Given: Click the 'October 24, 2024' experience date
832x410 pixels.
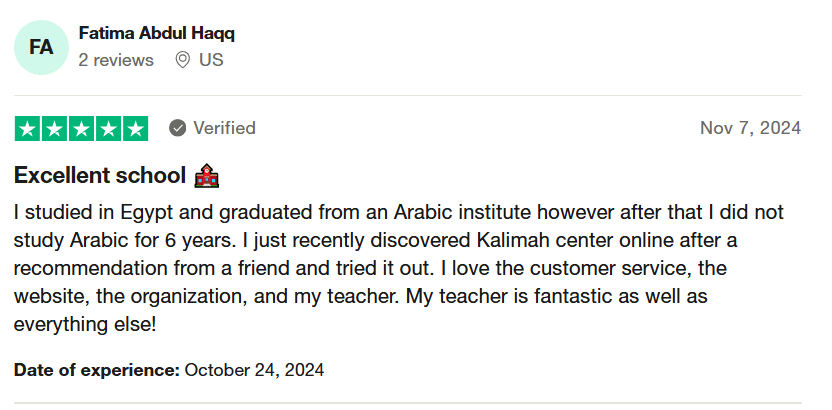Looking at the screenshot, I should pos(254,370).
